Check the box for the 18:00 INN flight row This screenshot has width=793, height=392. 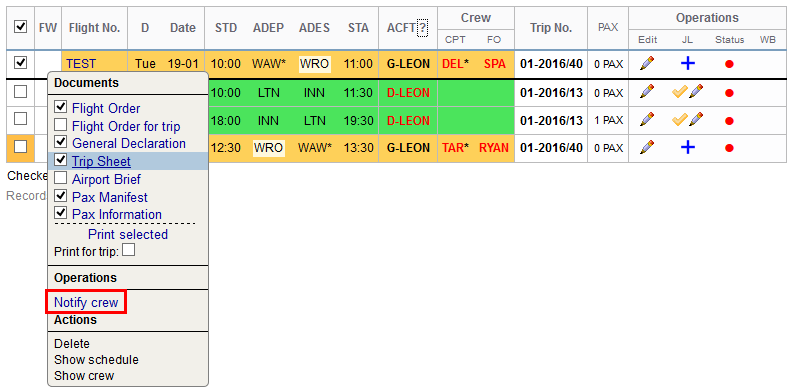click(20, 119)
